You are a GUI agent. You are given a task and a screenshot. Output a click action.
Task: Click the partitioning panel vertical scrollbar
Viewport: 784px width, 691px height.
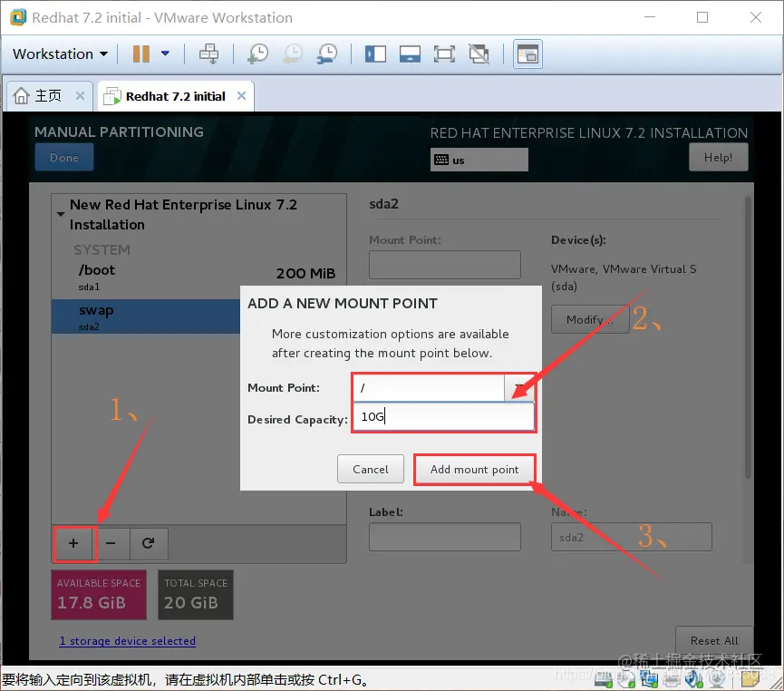click(x=748, y=337)
